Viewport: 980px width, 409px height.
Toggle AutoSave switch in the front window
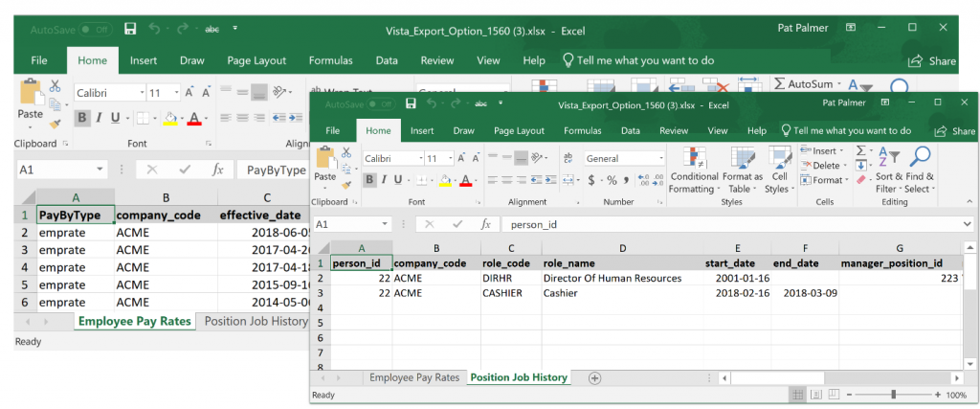tap(381, 103)
